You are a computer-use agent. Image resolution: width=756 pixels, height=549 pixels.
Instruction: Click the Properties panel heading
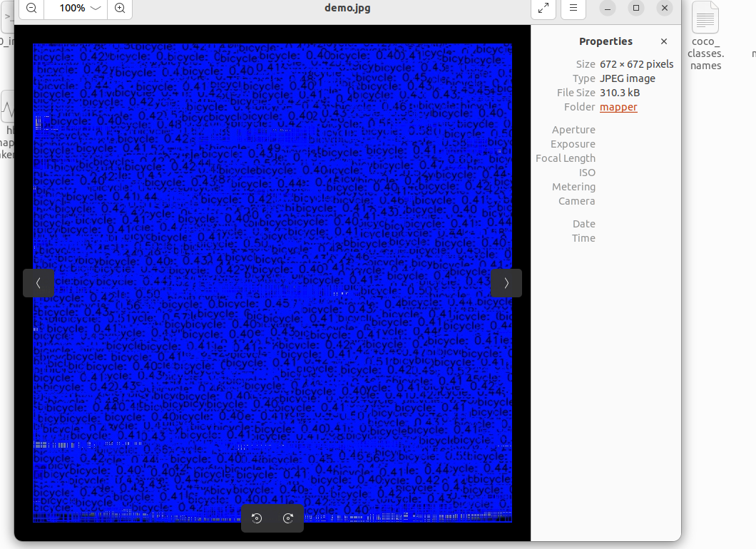coord(606,41)
